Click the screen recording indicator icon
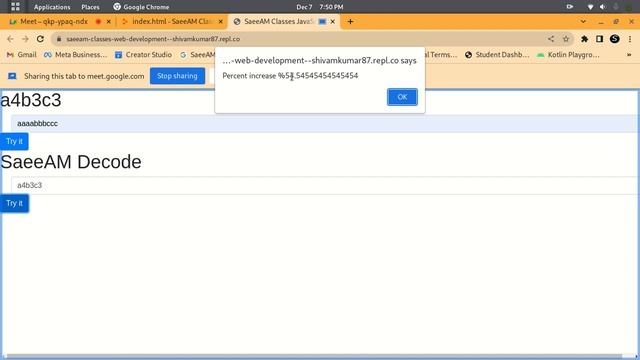The width and height of the screenshot is (640, 360). click(570, 7)
